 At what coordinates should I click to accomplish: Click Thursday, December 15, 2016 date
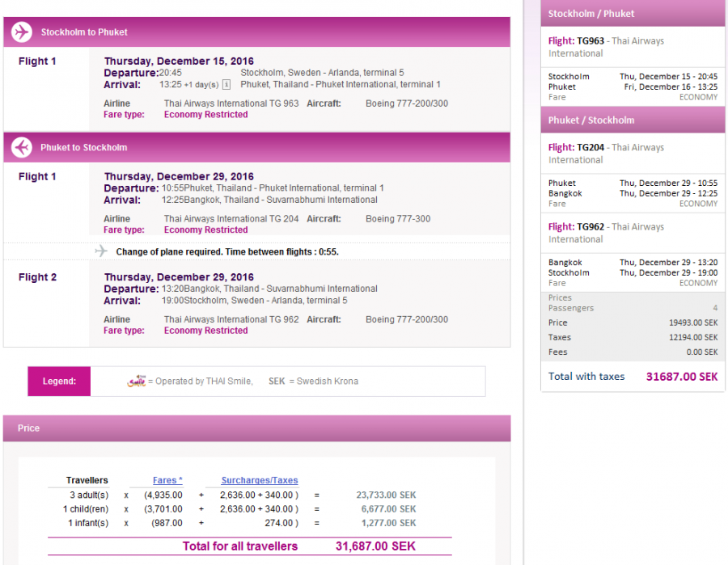[x=179, y=61]
